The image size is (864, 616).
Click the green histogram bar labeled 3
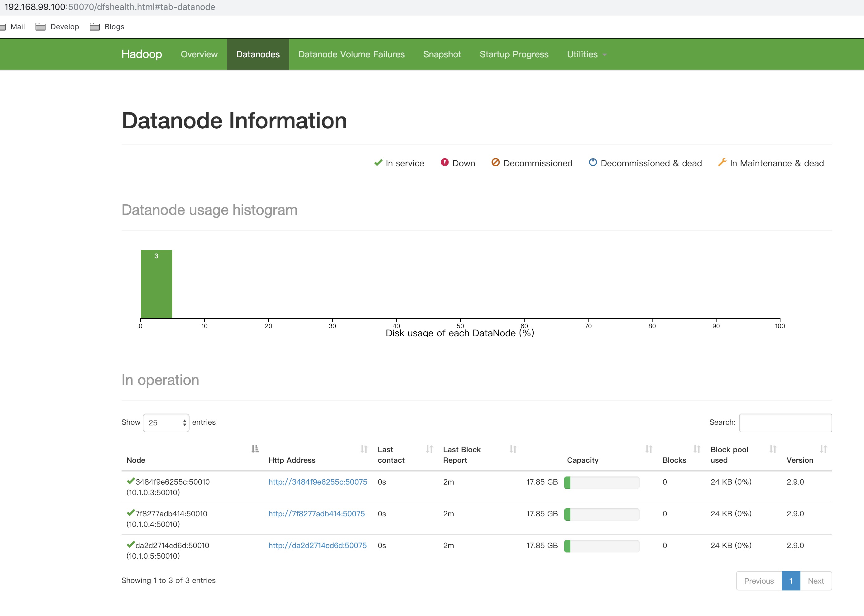[x=156, y=284]
